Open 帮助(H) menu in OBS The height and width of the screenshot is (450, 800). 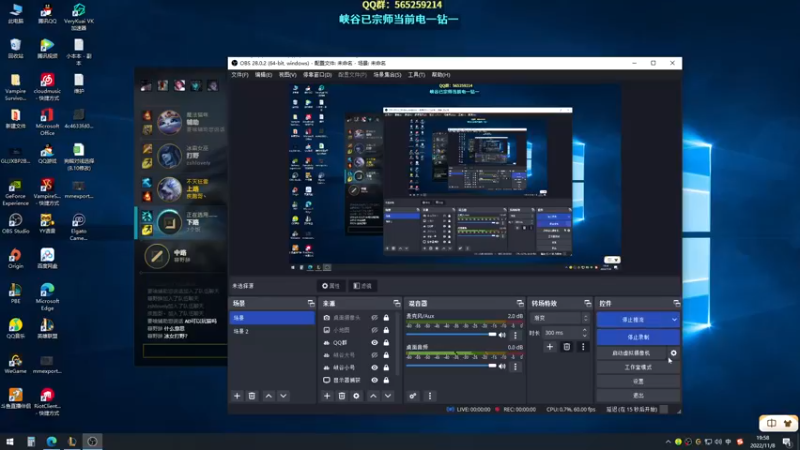click(441, 75)
